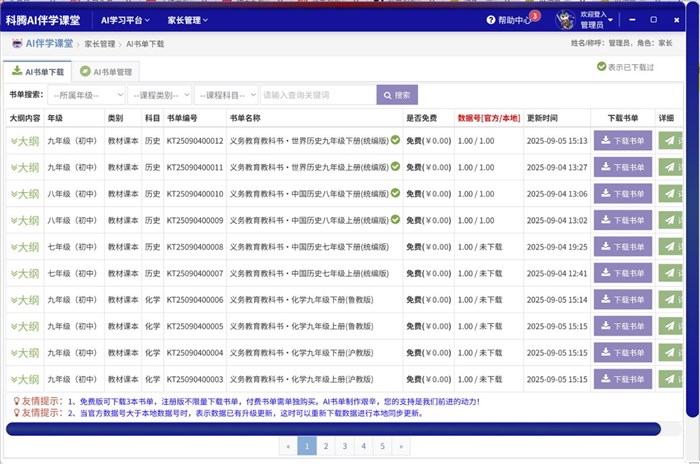Click the home icon beside AI伴学课堂 breadcrumb
The width and height of the screenshot is (700, 464).
coord(17,44)
